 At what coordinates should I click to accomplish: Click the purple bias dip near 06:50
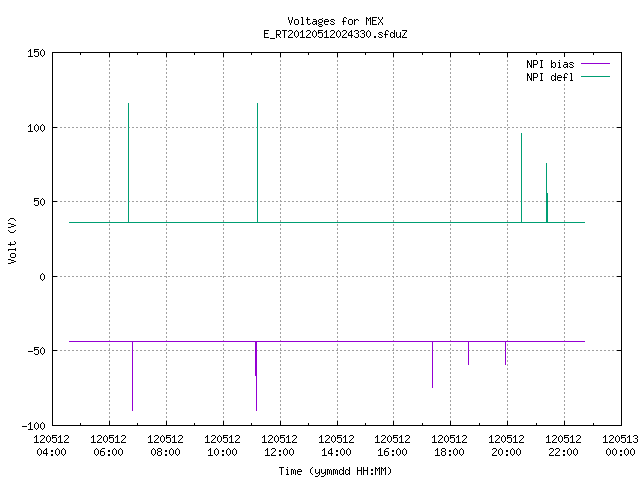tap(132, 376)
